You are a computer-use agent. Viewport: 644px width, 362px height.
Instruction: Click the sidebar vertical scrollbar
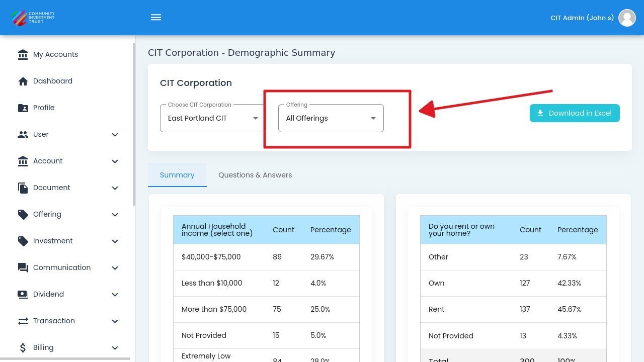(134, 126)
